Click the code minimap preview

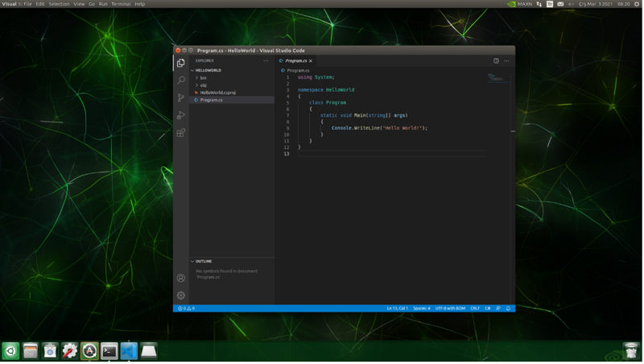[499, 78]
